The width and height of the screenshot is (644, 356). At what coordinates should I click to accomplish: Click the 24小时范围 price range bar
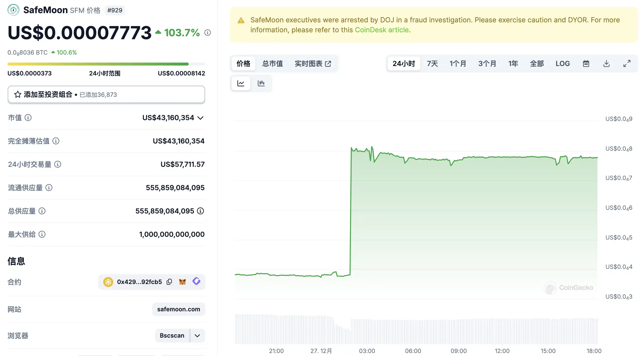coord(106,64)
